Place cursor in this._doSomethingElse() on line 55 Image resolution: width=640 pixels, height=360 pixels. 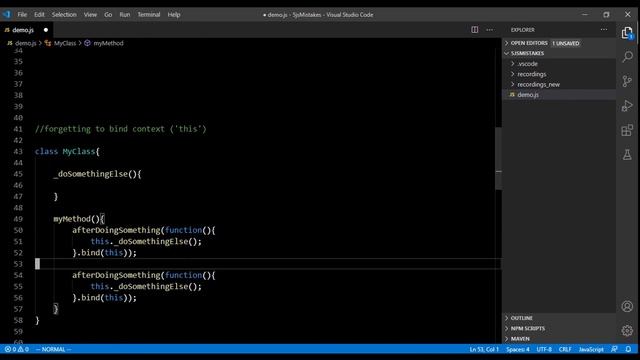tap(146, 286)
